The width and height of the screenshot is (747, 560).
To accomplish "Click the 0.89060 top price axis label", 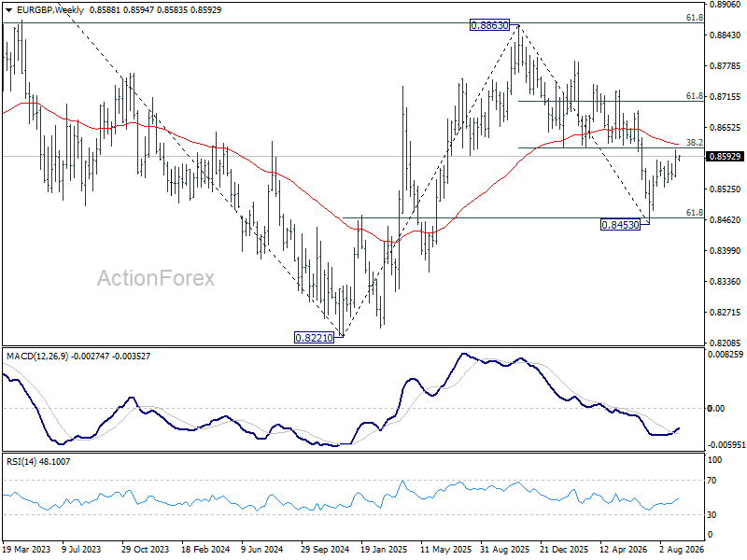I will point(726,5).
